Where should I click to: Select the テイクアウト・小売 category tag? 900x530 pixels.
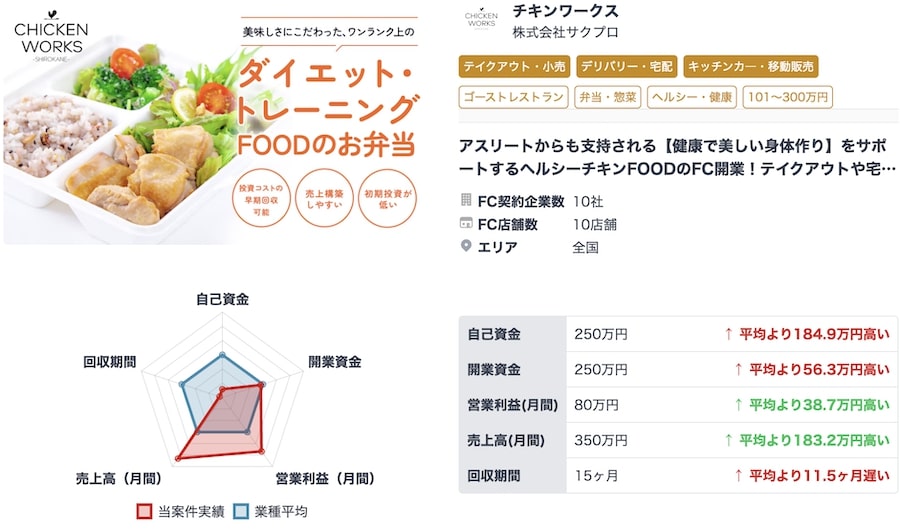(x=514, y=67)
